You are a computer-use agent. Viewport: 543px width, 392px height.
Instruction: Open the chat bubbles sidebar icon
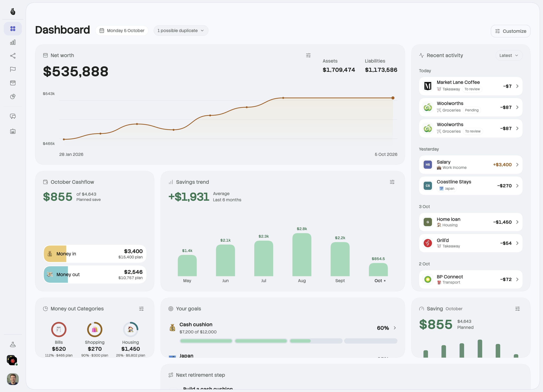point(13,116)
